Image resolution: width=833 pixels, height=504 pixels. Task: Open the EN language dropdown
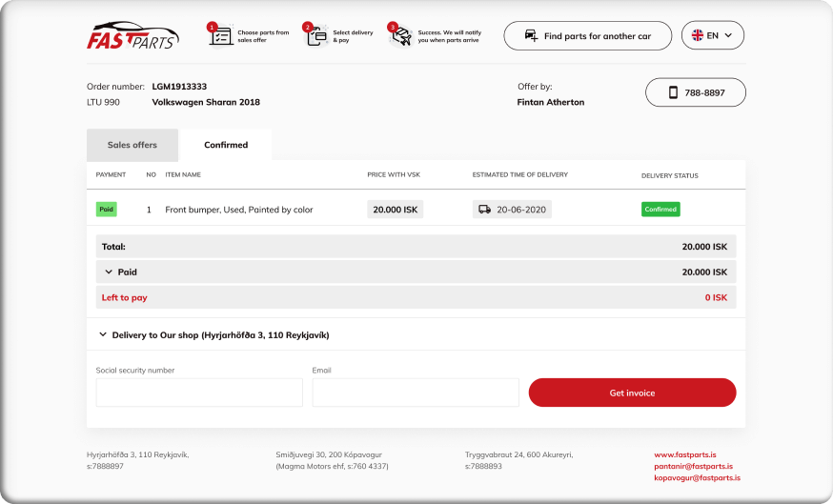coord(713,36)
